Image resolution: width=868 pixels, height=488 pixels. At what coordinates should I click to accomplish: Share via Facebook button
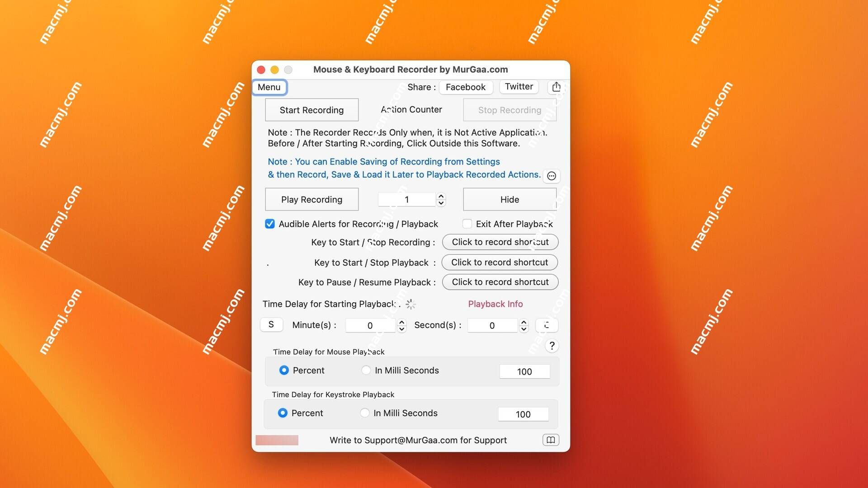click(466, 87)
